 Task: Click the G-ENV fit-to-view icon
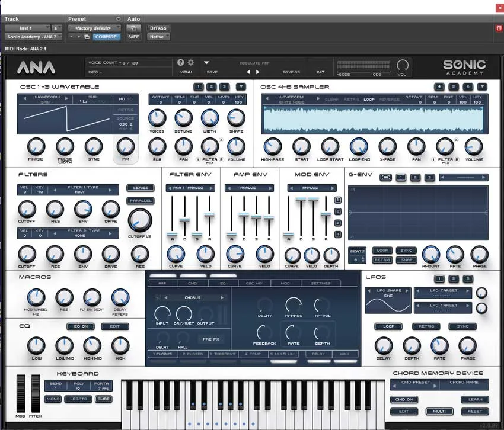(386, 177)
